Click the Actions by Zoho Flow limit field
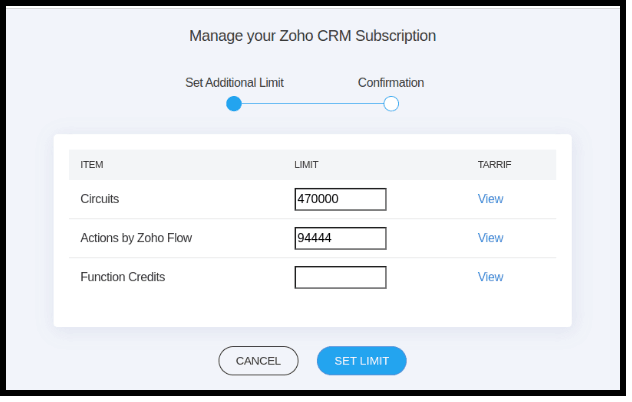Viewport: 632px width, 402px height. [340, 238]
